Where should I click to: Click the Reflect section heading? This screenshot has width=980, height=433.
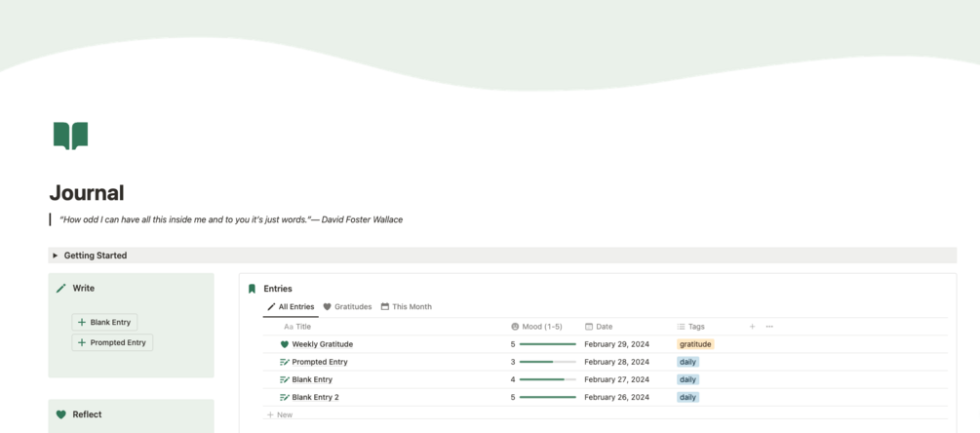click(x=87, y=414)
